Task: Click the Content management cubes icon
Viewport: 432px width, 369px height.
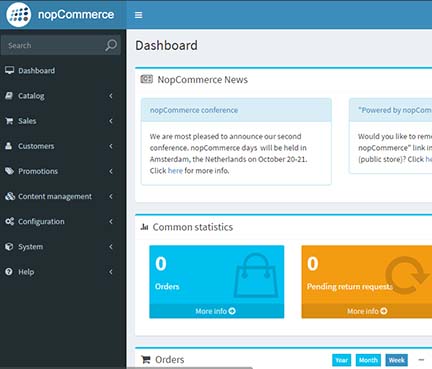Action: click(x=10, y=196)
